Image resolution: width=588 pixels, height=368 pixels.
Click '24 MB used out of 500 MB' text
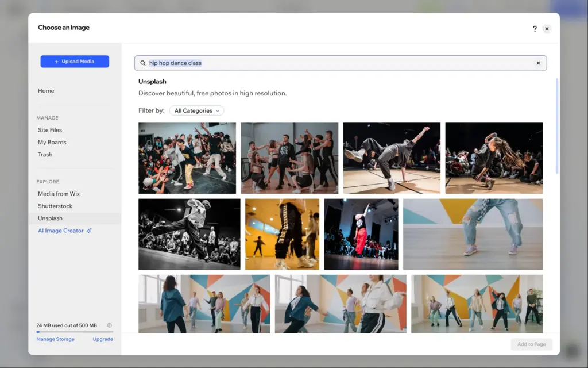[x=67, y=325]
